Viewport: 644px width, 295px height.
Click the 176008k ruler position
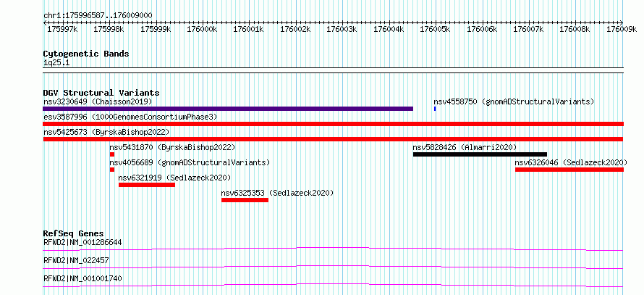click(575, 29)
